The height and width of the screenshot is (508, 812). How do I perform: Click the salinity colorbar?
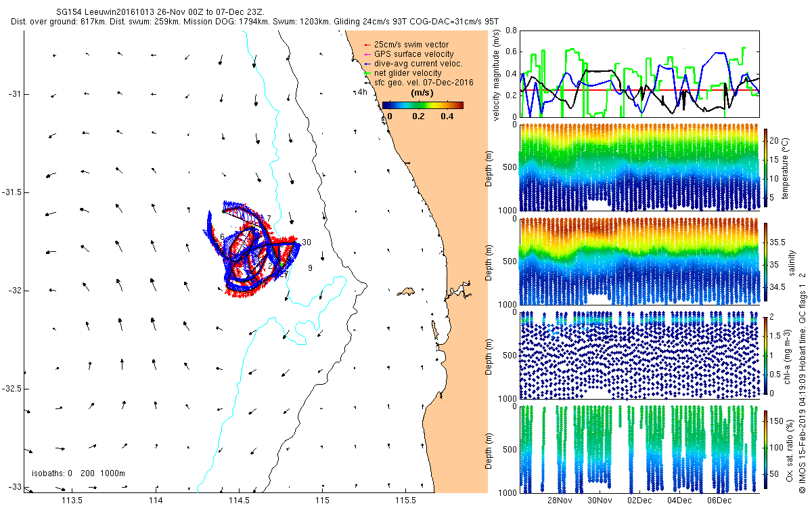coord(767,263)
